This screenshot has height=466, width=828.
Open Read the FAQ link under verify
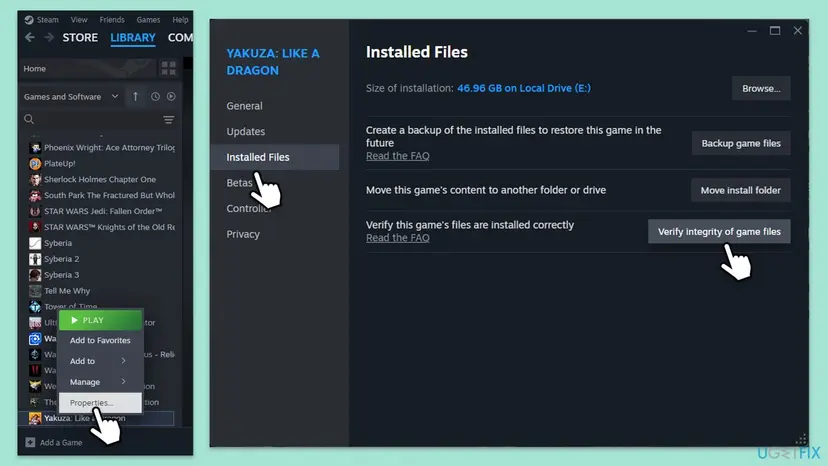pyautogui.click(x=398, y=238)
